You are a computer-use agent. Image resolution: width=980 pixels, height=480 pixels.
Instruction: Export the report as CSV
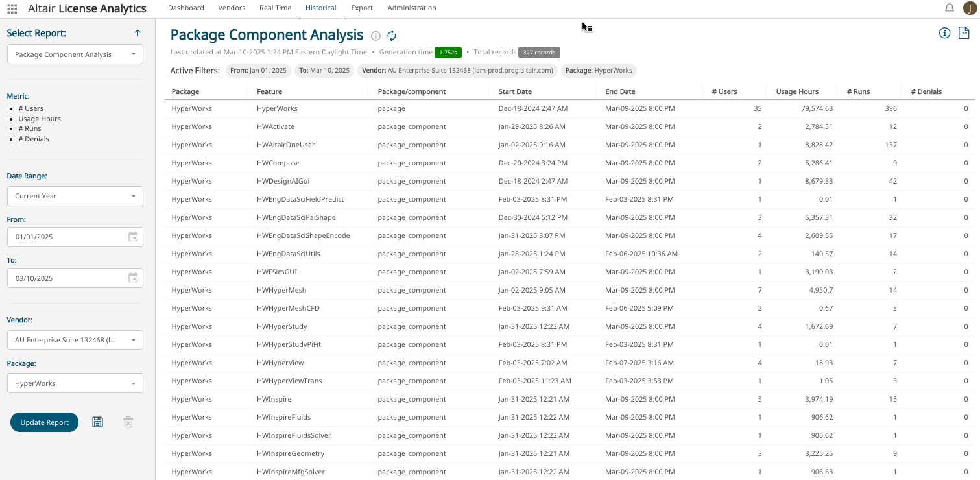tap(964, 33)
